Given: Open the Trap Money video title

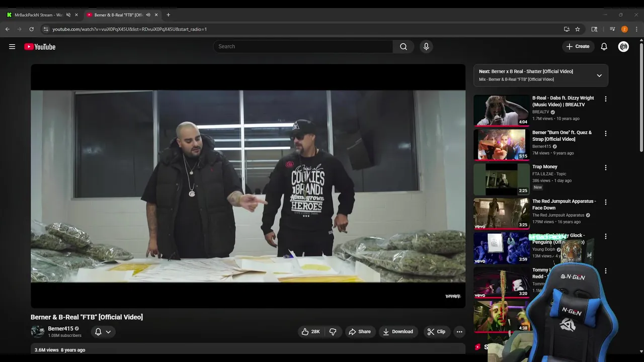Looking at the screenshot, I should point(545,167).
